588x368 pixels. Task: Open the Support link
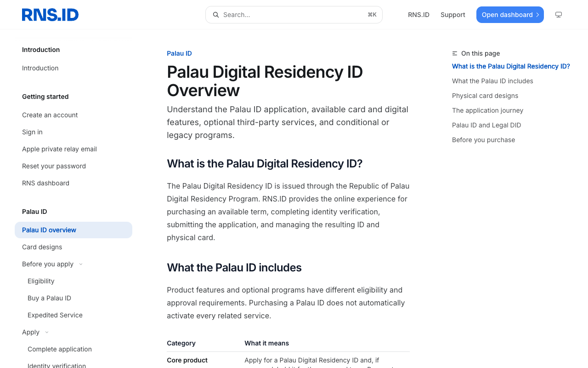click(453, 15)
